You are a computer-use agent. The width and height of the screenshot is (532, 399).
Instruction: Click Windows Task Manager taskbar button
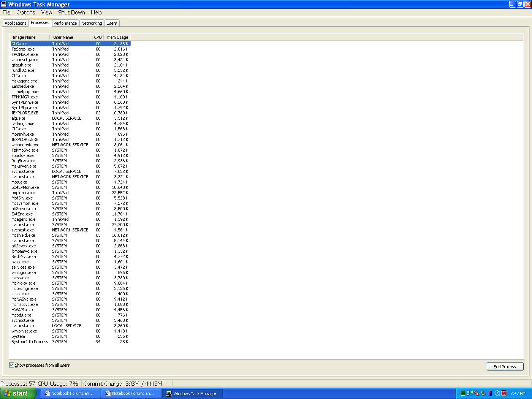pyautogui.click(x=192, y=394)
